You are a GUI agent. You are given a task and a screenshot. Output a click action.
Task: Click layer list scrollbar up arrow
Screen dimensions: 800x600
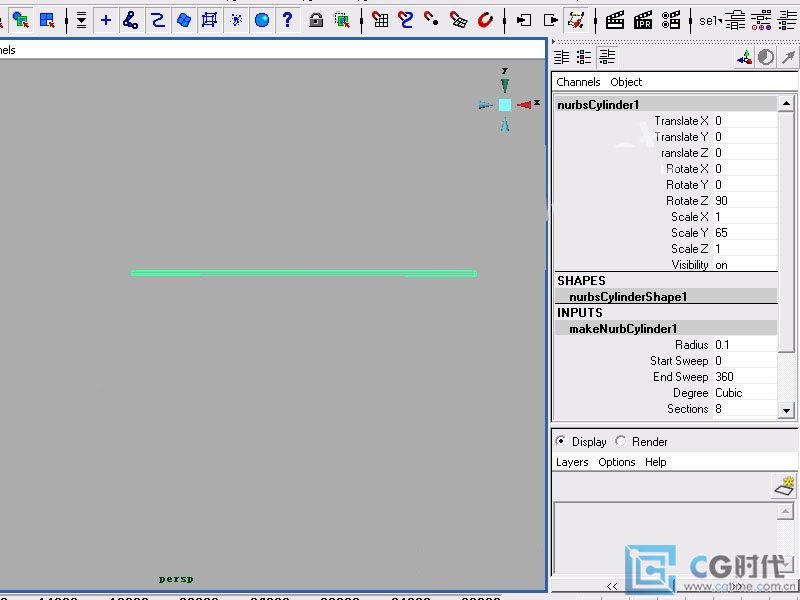tap(785, 511)
